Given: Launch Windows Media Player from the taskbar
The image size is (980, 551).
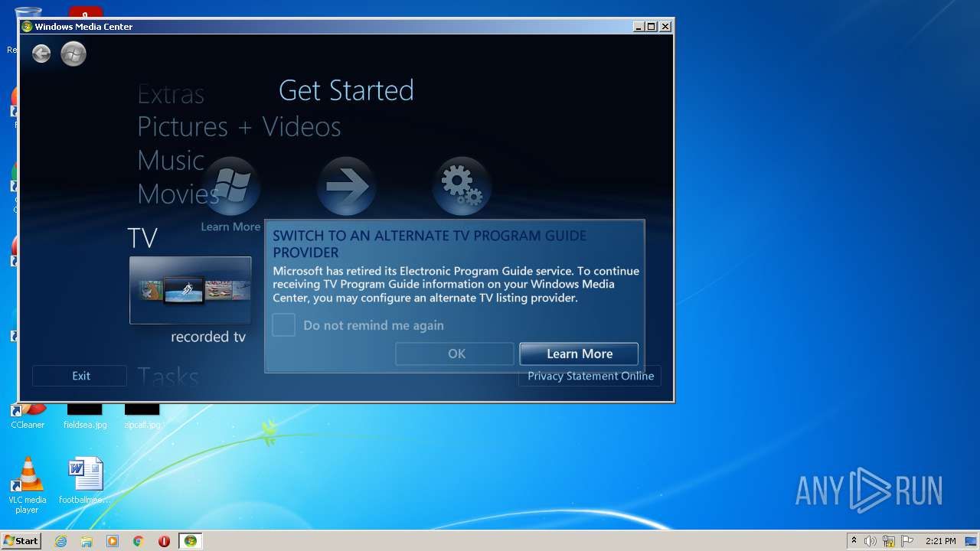Looking at the screenshot, I should point(113,541).
